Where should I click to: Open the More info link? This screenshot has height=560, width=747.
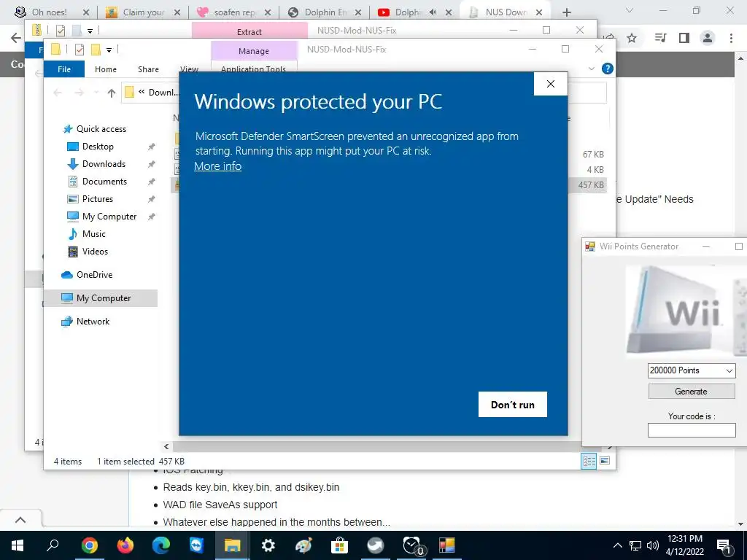point(217,166)
